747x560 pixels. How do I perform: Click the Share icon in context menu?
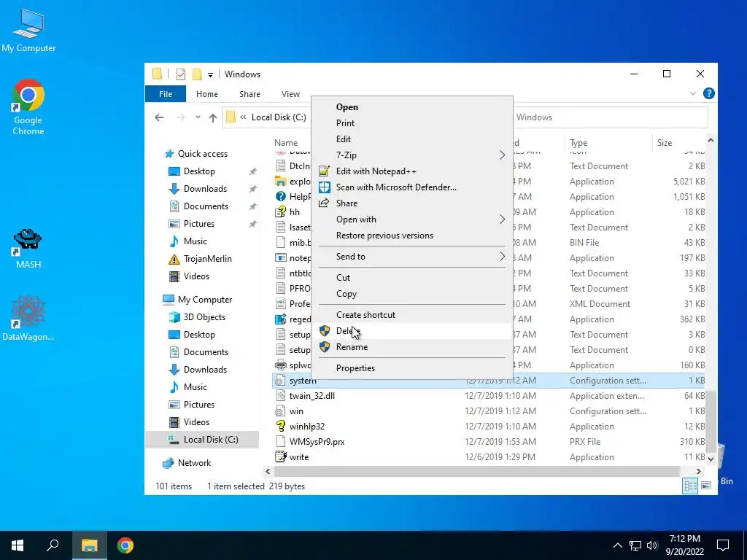[x=324, y=203]
